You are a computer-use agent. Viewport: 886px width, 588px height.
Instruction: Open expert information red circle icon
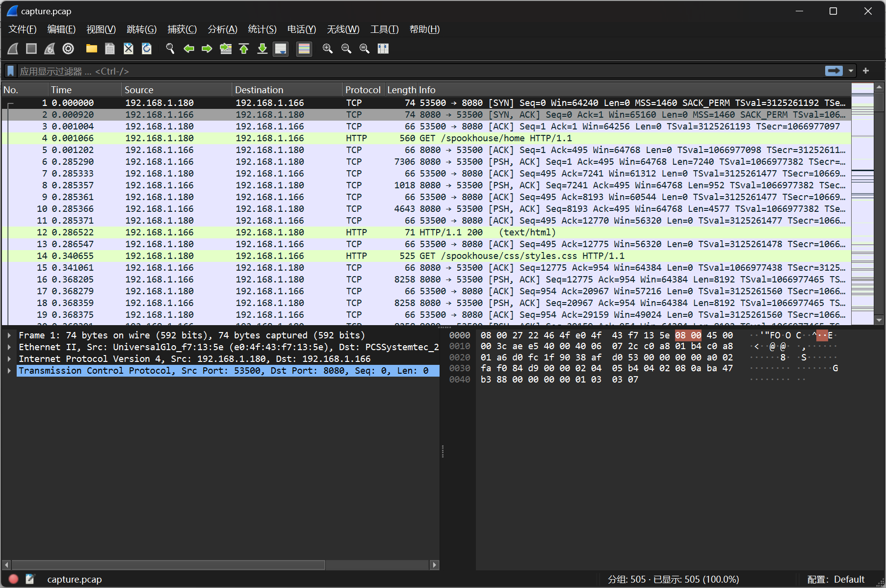14,579
